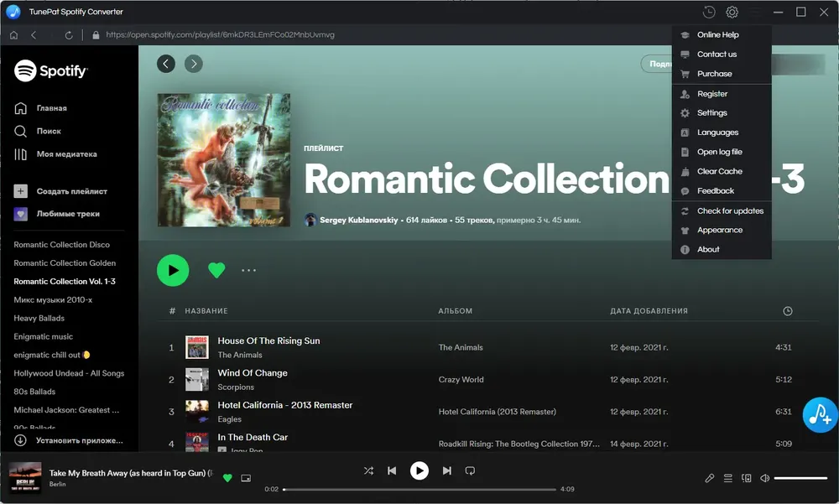Click the blue add-music floating button
Screen dimensions: 839x504
pos(820,414)
